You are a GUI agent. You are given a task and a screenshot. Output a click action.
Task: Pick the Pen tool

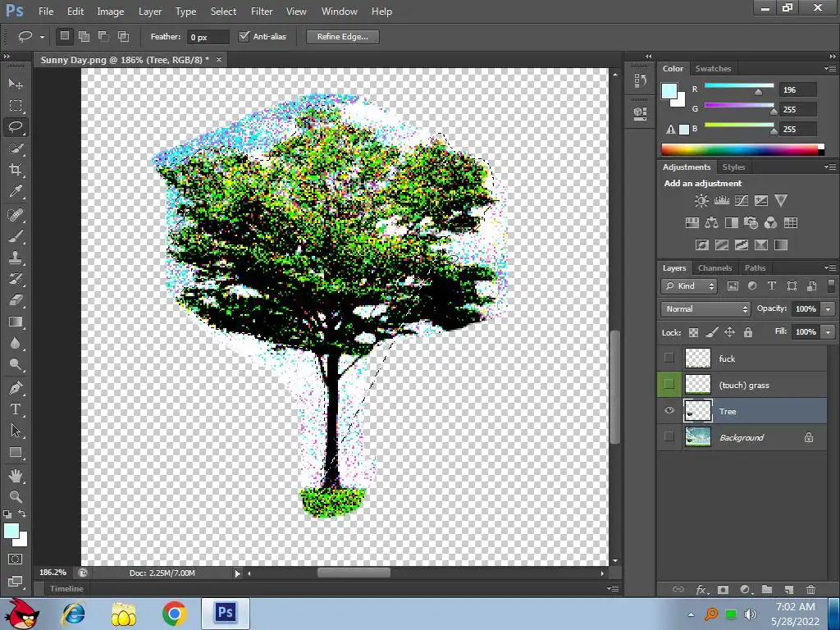click(x=16, y=388)
